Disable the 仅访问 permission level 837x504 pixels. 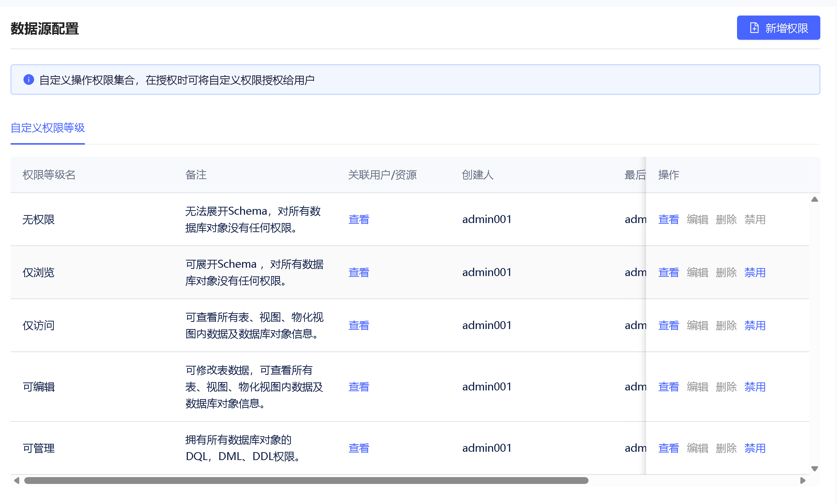click(755, 326)
